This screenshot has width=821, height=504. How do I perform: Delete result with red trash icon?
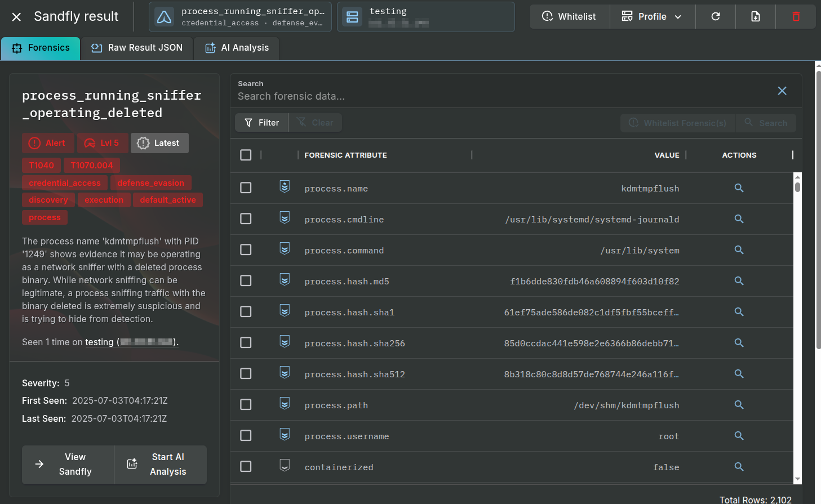[x=796, y=17]
